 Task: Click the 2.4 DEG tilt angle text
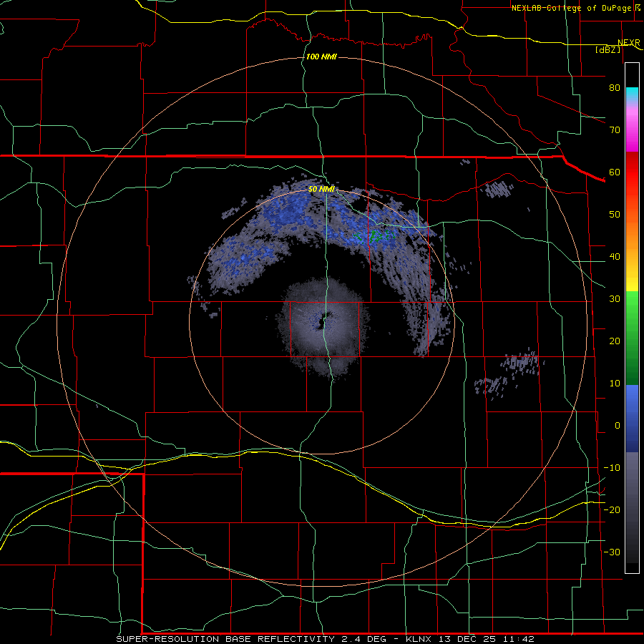(364, 639)
